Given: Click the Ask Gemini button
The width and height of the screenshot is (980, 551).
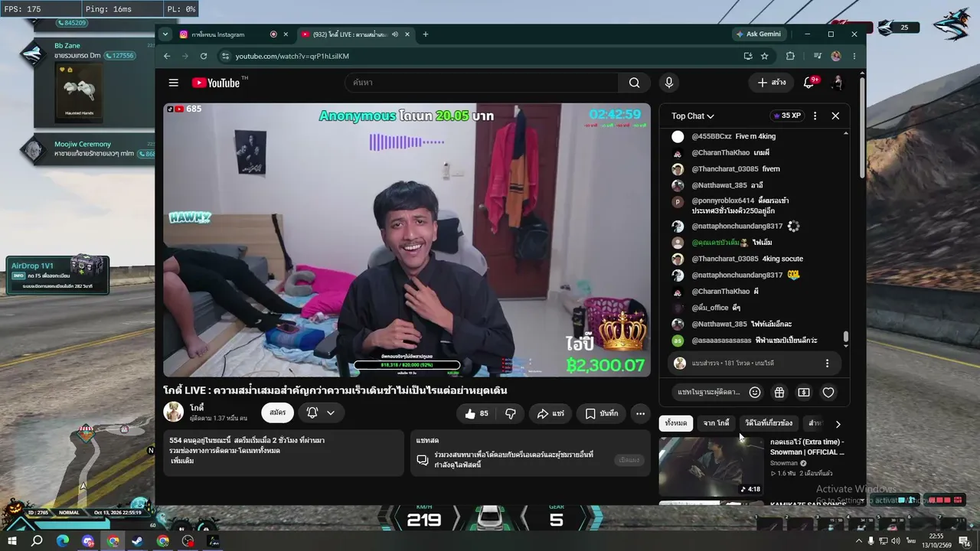Looking at the screenshot, I should (758, 34).
